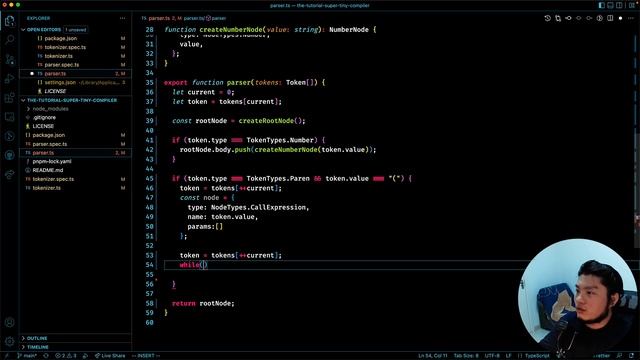Click the Prettier status bar item
The width and height of the screenshot is (640, 360).
pos(601,356)
